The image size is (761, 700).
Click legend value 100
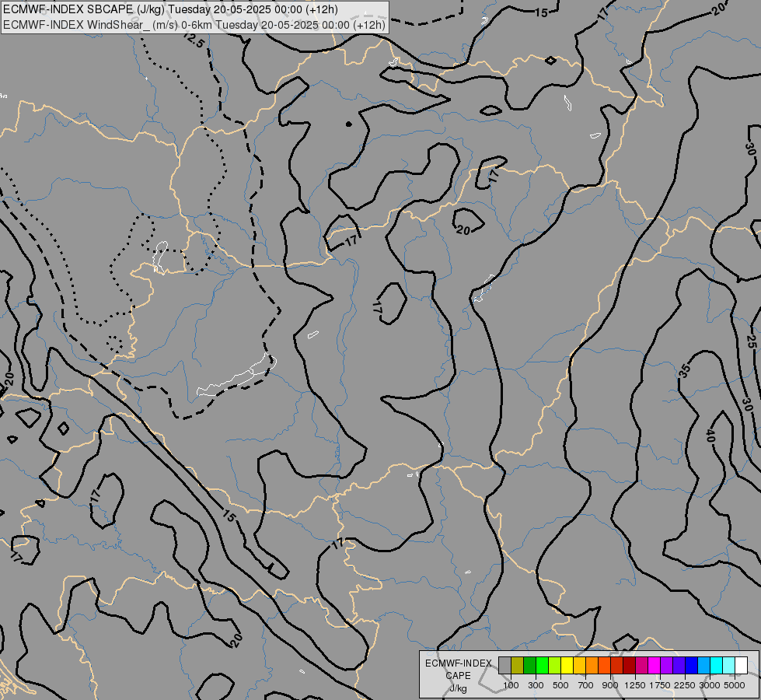tap(511, 685)
